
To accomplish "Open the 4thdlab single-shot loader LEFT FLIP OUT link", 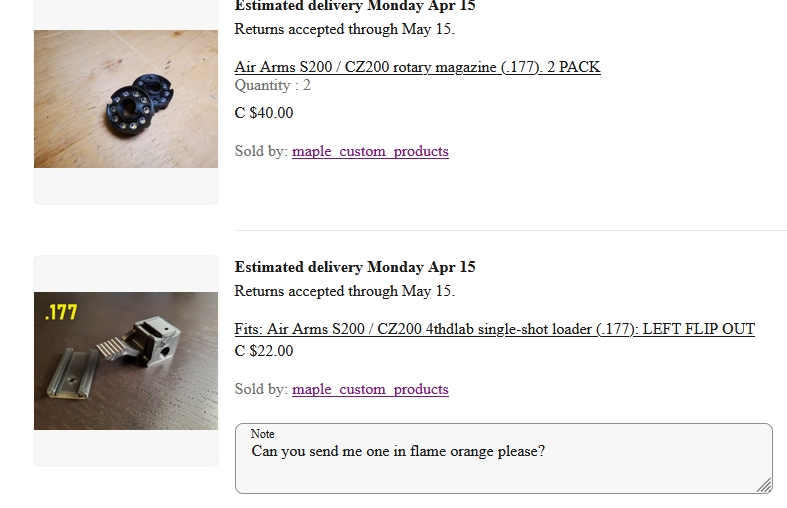I will pos(494,329).
